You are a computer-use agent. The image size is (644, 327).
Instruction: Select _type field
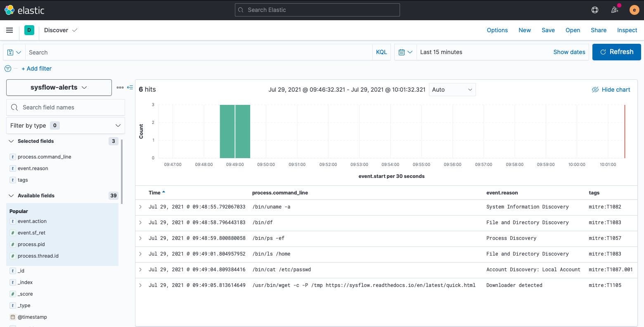(x=24, y=306)
